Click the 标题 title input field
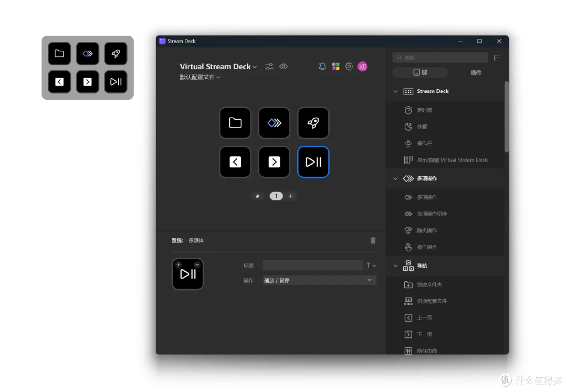Image resolution: width=567 pixels, height=392 pixels. tap(313, 265)
